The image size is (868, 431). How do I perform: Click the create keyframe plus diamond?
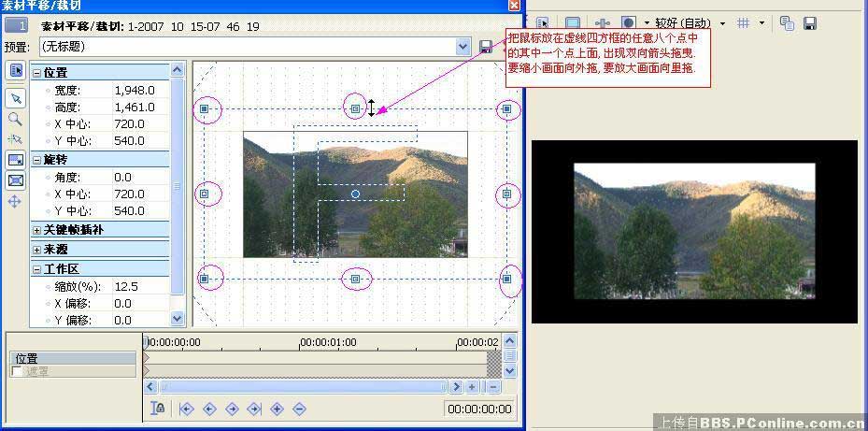pos(277,409)
